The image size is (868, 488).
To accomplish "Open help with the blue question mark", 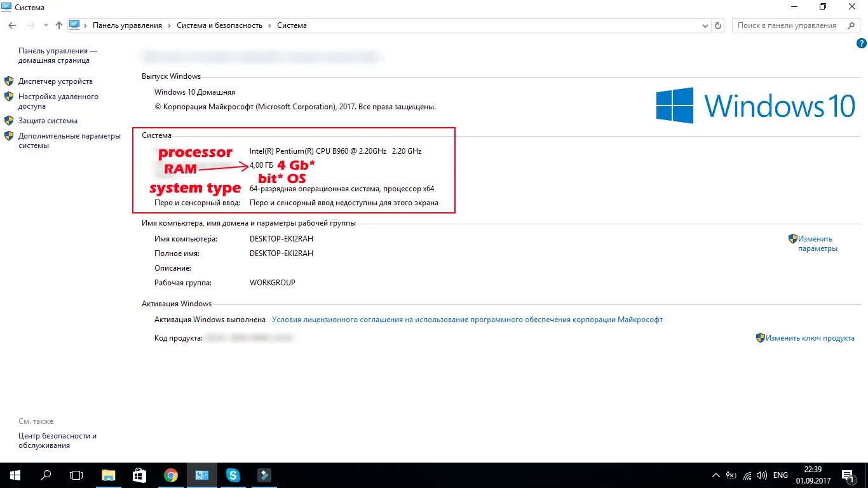I will click(862, 43).
